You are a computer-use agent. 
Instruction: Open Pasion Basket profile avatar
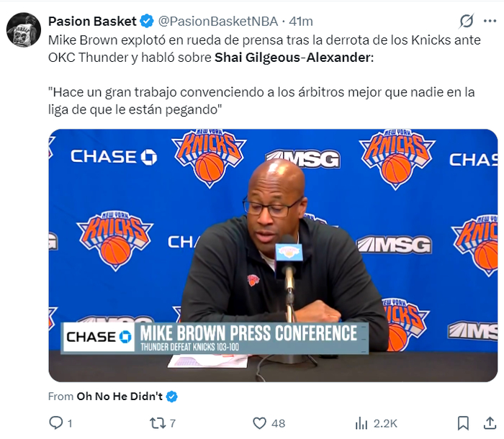point(24,30)
